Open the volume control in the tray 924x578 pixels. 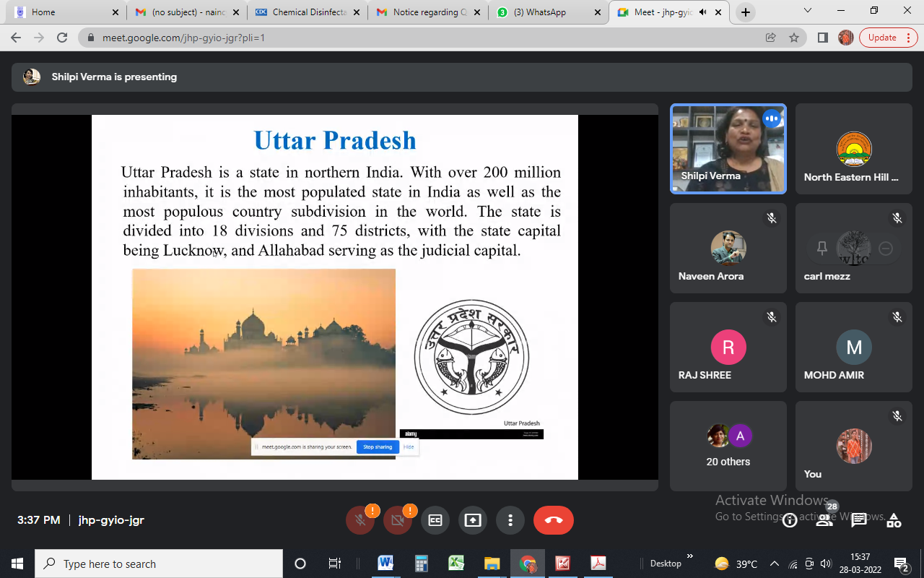click(x=827, y=564)
